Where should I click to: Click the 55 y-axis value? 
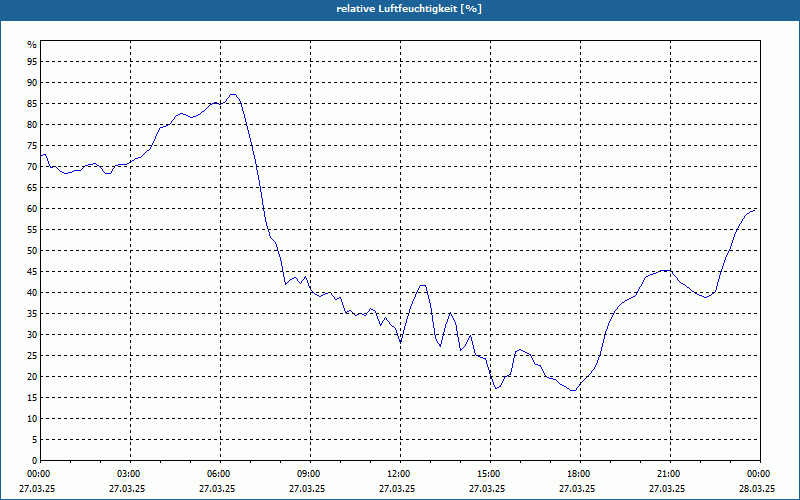pos(32,230)
